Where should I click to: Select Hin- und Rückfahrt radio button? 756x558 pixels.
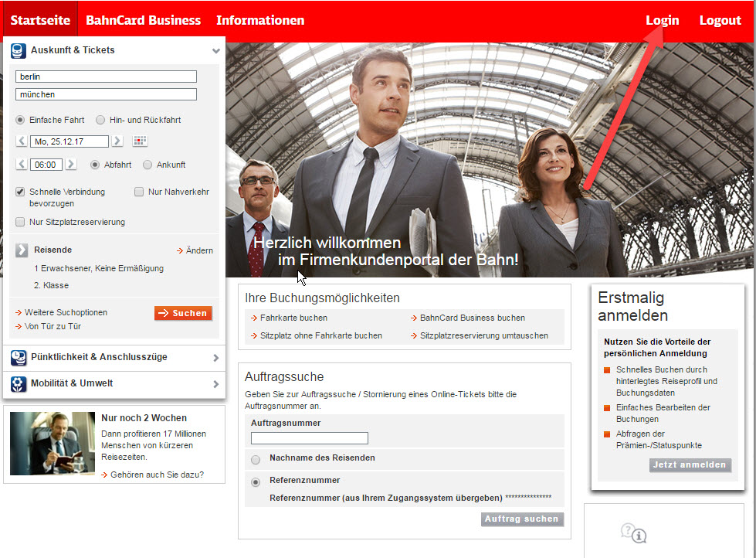pos(100,120)
